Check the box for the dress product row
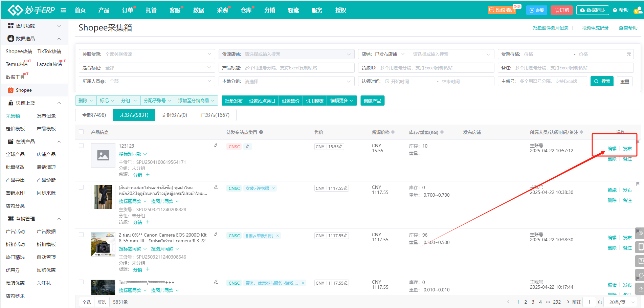 [x=81, y=187]
